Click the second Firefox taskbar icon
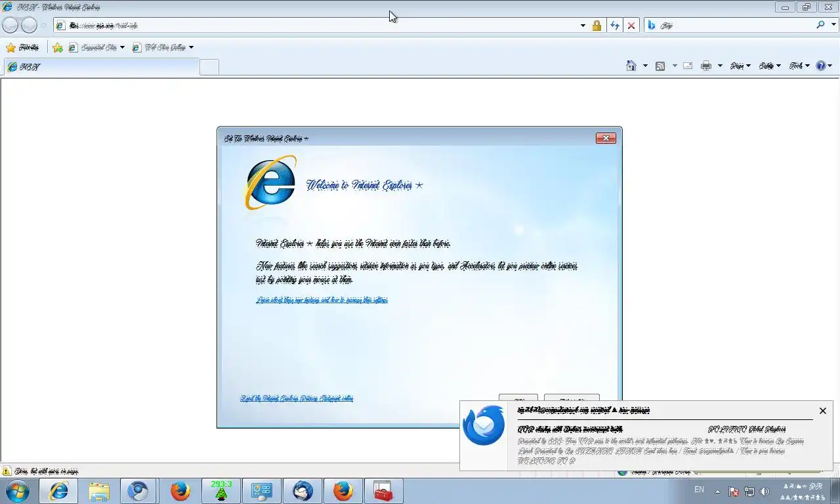The width and height of the screenshot is (840, 504). pyautogui.click(x=343, y=491)
